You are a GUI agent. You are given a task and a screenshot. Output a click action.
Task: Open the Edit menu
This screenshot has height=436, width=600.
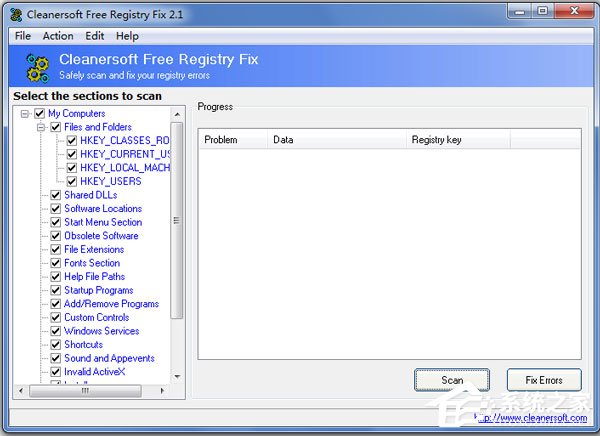click(95, 36)
